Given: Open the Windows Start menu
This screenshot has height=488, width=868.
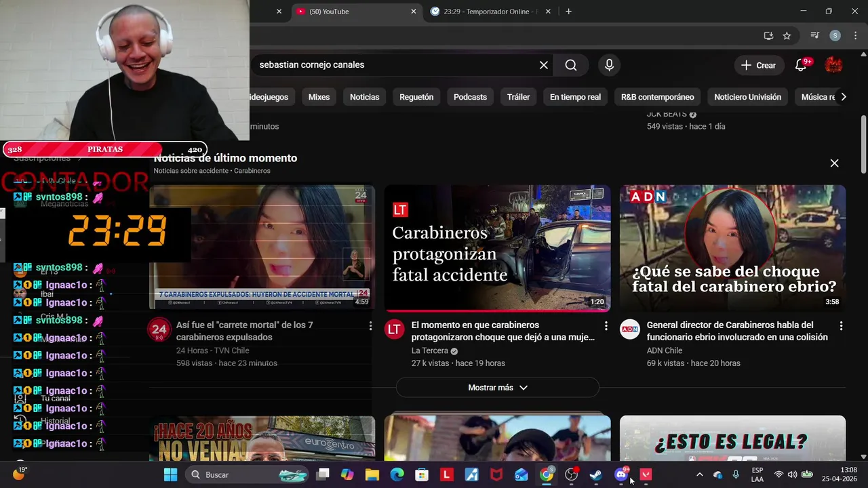Looking at the screenshot, I should 170,474.
